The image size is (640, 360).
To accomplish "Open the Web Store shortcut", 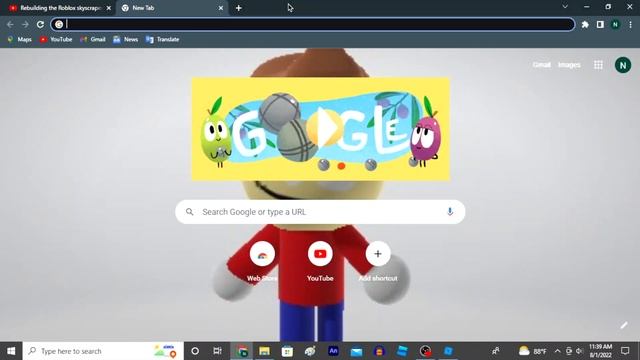I will [x=262, y=261].
